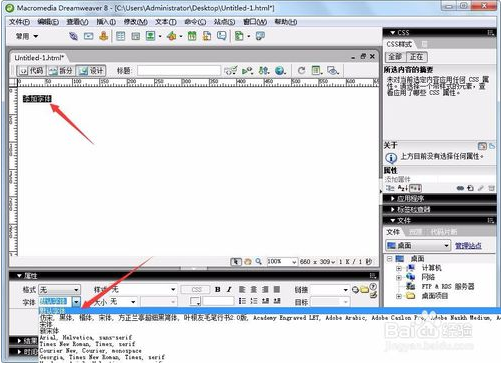Choose Arial, Helvetica, sans-serif font
This screenshot has height=372, width=502.
click(86, 338)
